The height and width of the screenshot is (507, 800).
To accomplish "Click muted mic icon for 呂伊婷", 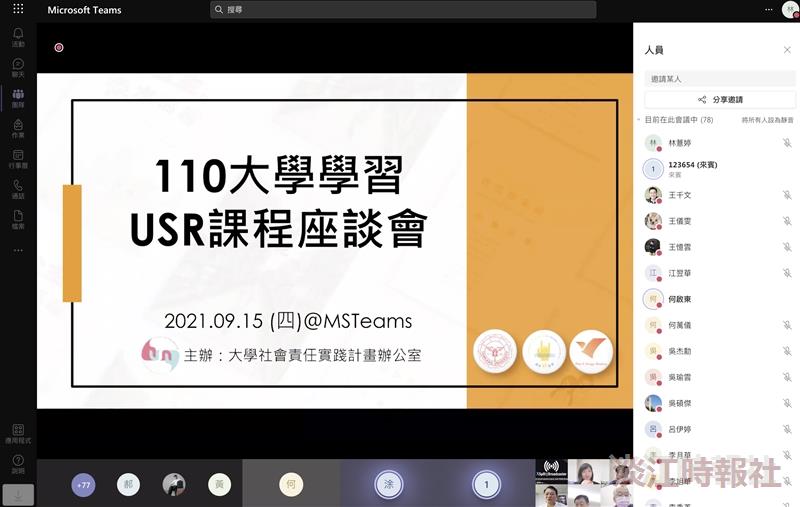I will [787, 429].
